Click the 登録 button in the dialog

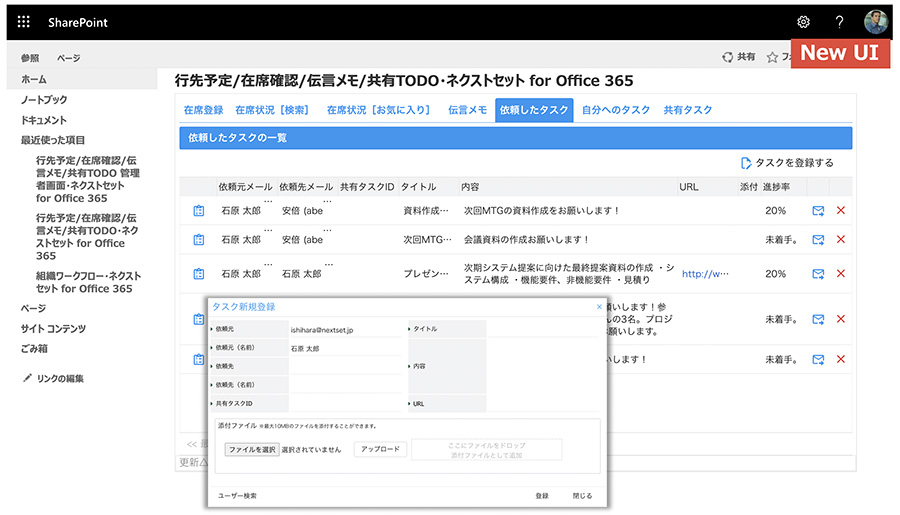pos(541,495)
